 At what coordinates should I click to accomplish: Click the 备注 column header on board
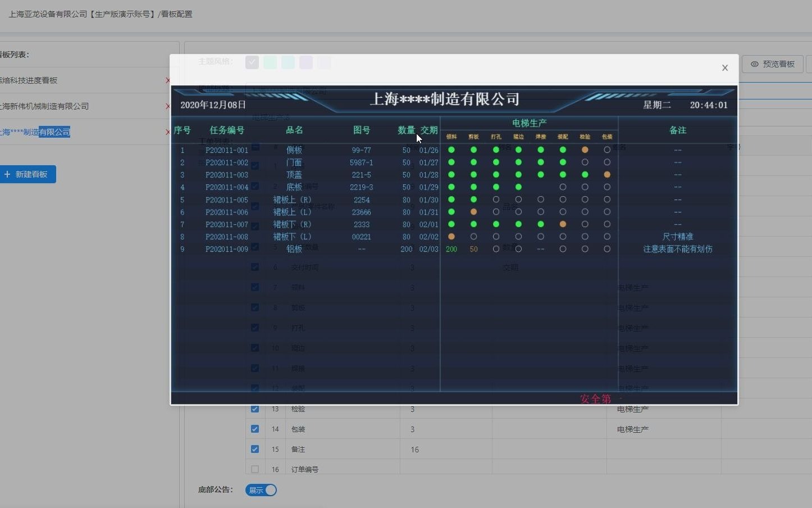(678, 130)
